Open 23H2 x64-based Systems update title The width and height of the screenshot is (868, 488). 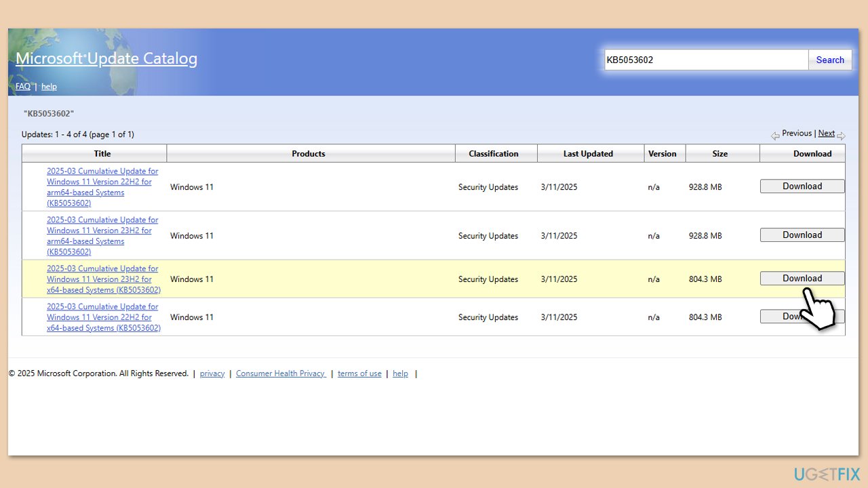coord(104,279)
